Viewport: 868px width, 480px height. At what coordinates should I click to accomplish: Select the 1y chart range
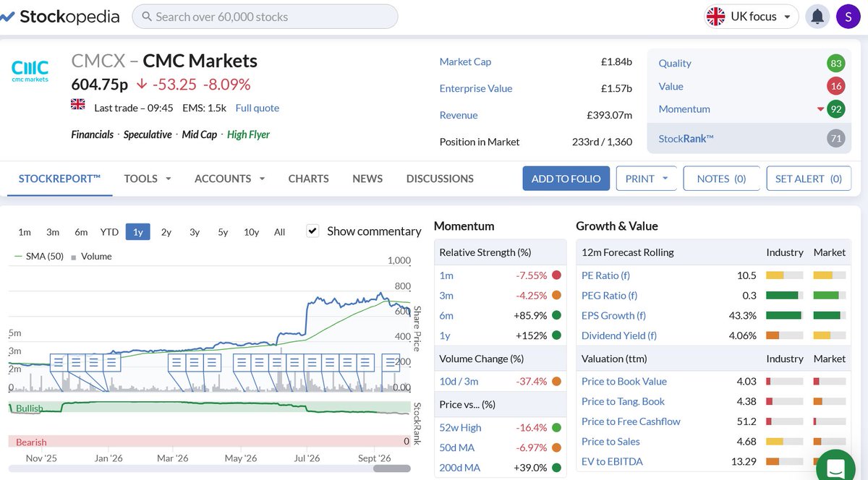pyautogui.click(x=137, y=232)
